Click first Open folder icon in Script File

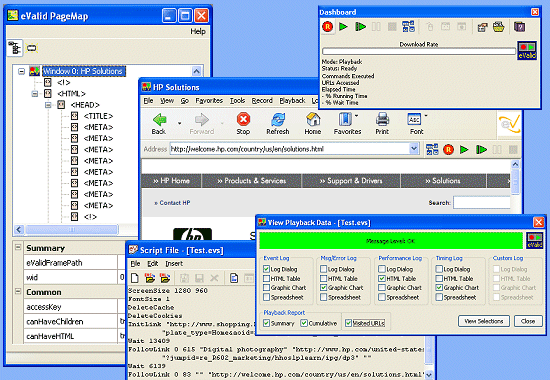pyautogui.click(x=150, y=278)
